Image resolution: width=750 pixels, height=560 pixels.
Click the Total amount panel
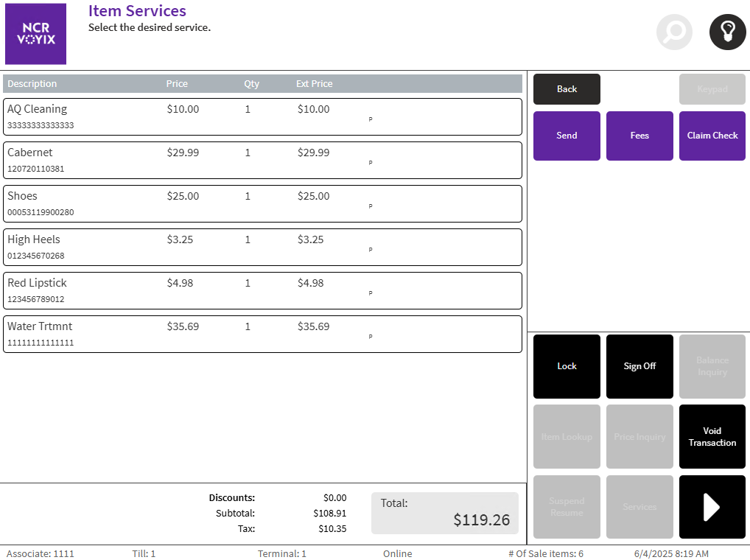(x=444, y=513)
